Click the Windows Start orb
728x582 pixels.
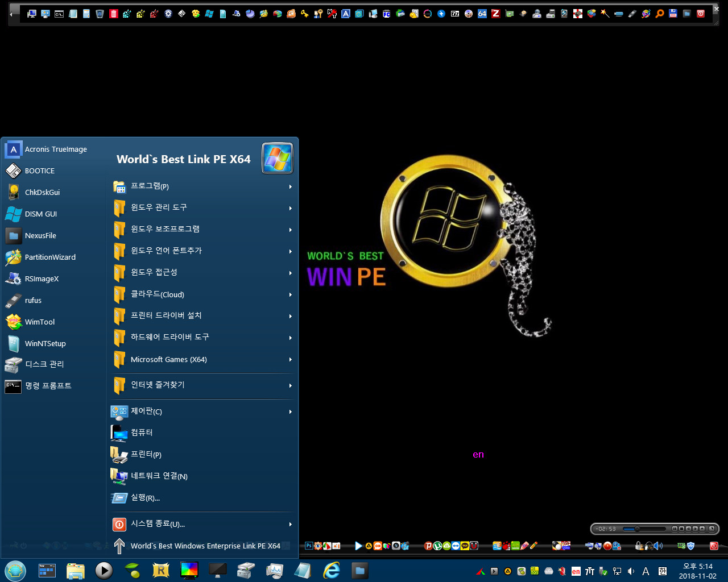pyautogui.click(x=15, y=570)
